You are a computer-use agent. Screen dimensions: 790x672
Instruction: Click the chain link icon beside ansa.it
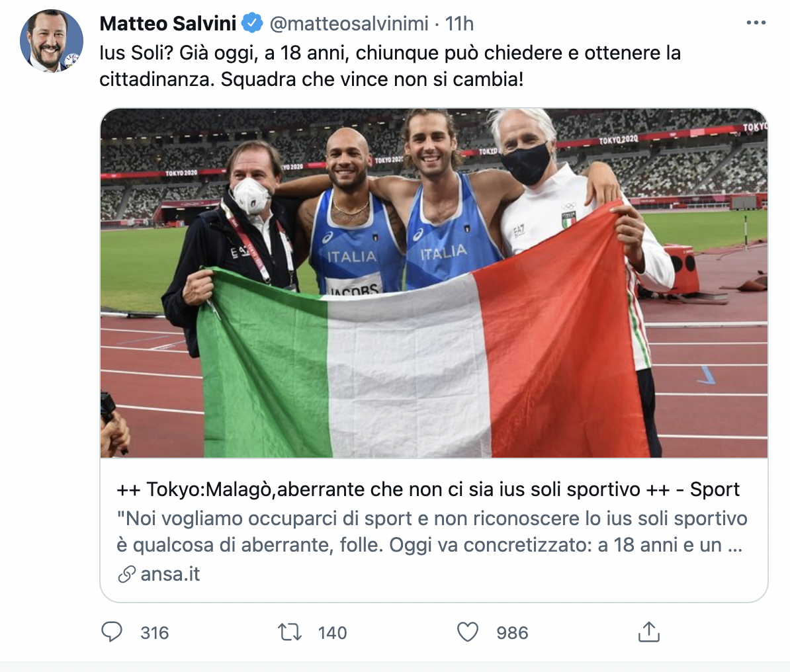(126, 574)
